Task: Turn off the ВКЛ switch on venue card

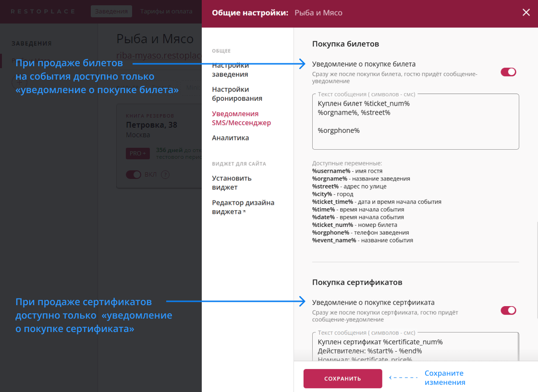Action: [134, 175]
